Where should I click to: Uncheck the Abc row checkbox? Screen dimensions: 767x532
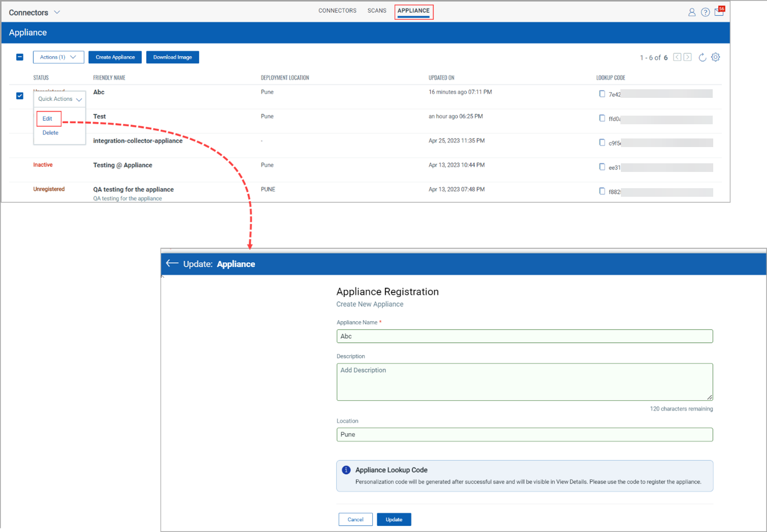pyautogui.click(x=20, y=96)
